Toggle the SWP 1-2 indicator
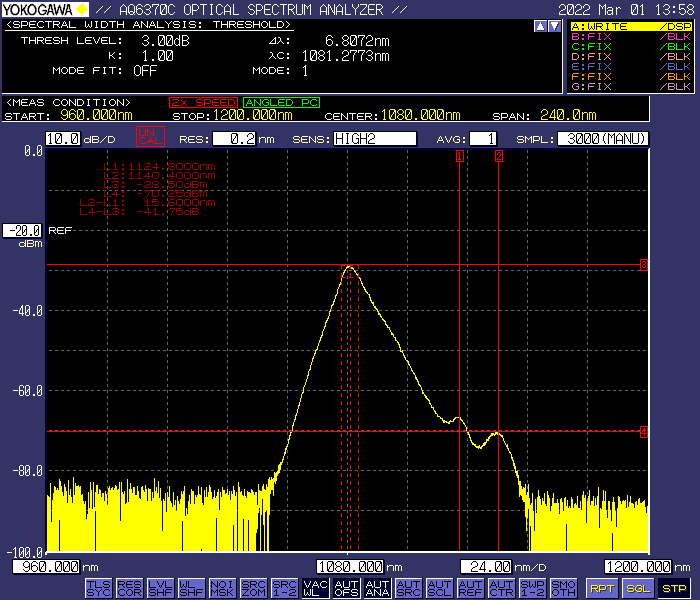 [533, 588]
